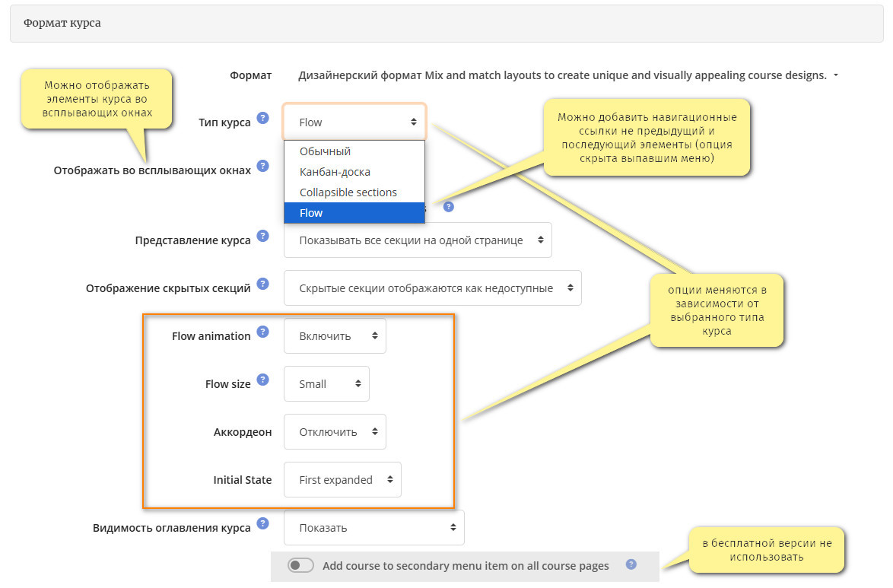
Task: Click the Initial State label
Action: (243, 480)
